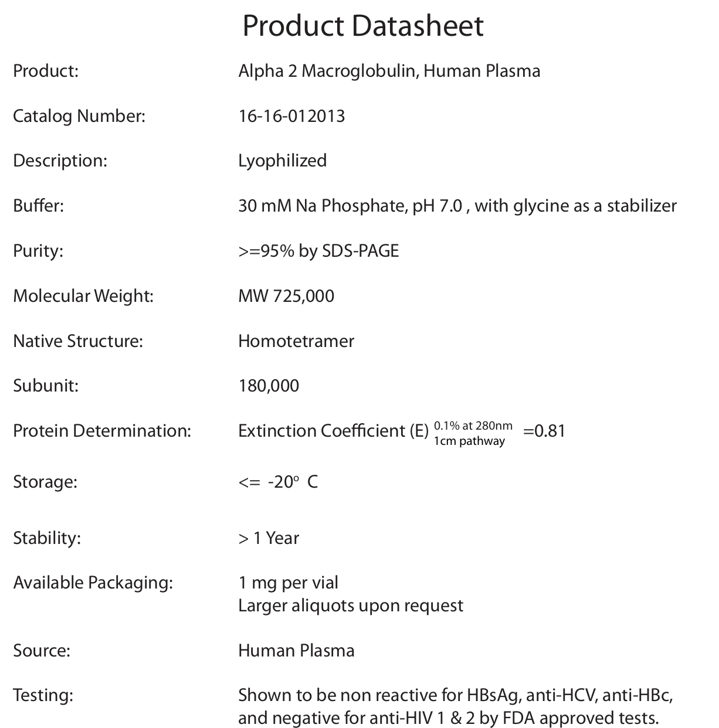Click the "1 mg per vial" packaging text
The height and width of the screenshot is (728, 719).
point(288,583)
